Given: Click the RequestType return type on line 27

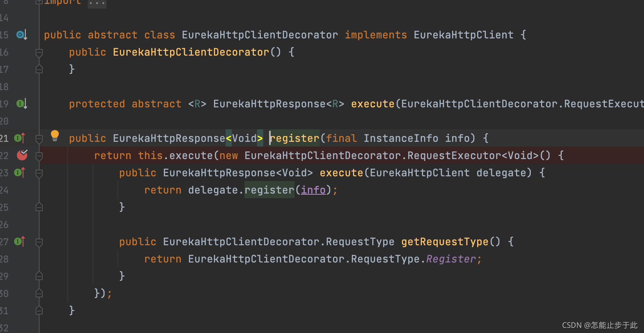Looking at the screenshot, I should (x=360, y=242).
